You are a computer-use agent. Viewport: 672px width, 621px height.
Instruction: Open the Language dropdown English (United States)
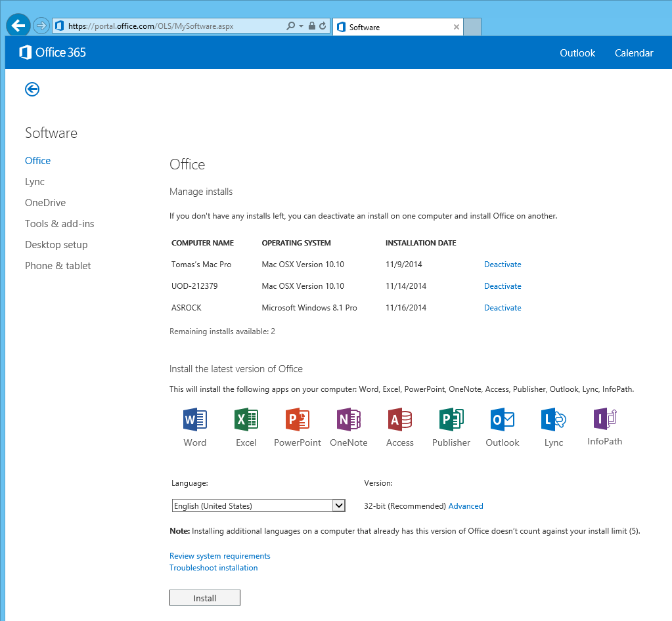[258, 506]
